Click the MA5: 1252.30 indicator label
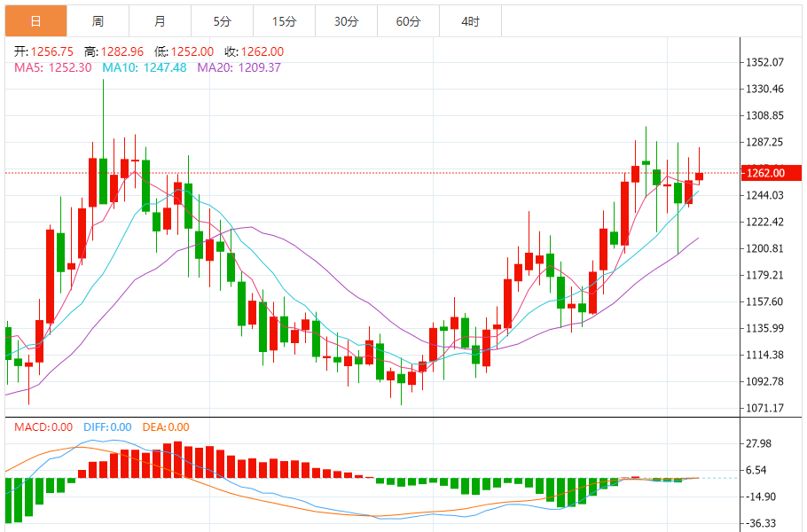The height and width of the screenshot is (532, 807). 53,67
